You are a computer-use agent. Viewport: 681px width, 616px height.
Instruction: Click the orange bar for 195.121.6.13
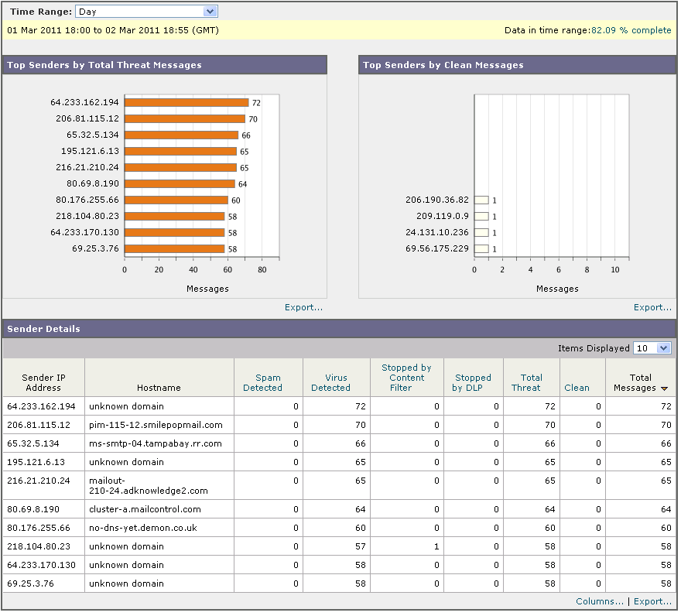pos(180,151)
